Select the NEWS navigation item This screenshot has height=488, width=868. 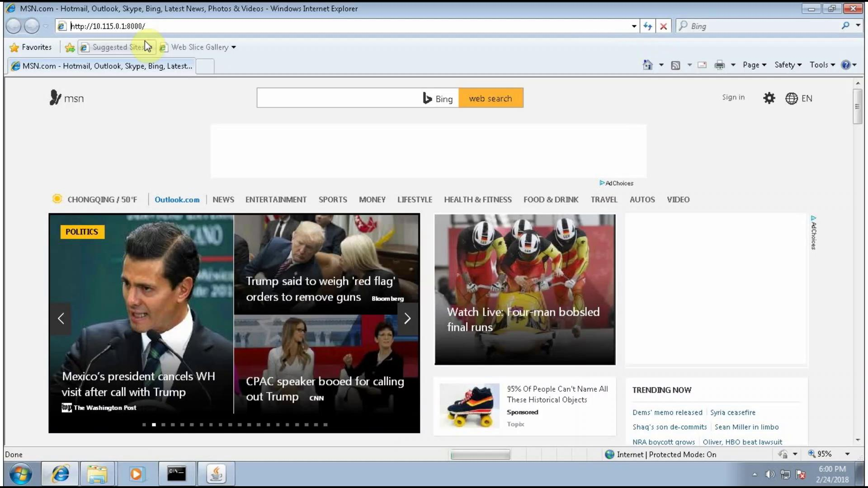click(x=223, y=200)
